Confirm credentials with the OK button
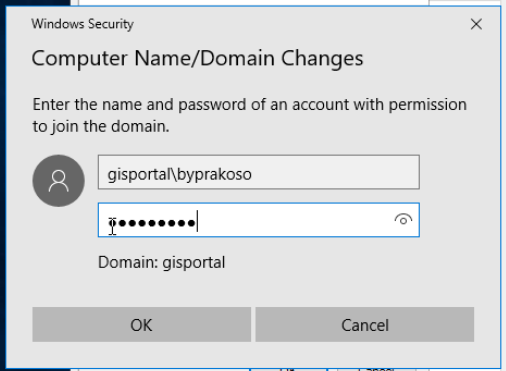This screenshot has width=506, height=371. coord(141,325)
